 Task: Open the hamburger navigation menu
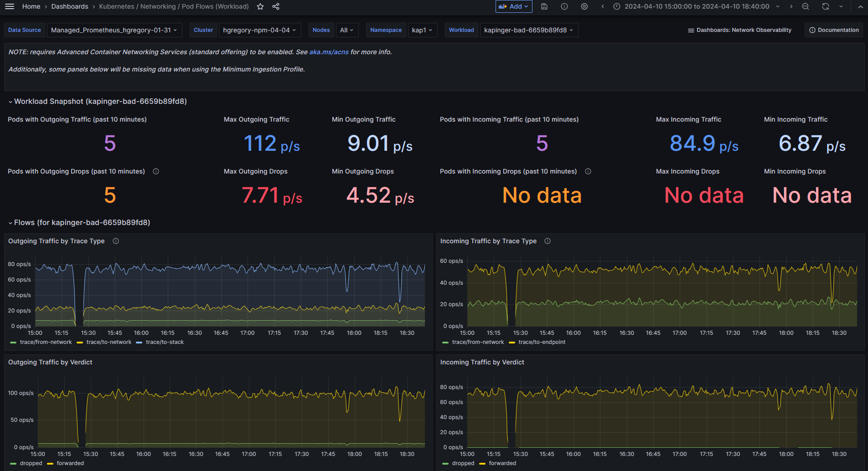click(x=10, y=6)
